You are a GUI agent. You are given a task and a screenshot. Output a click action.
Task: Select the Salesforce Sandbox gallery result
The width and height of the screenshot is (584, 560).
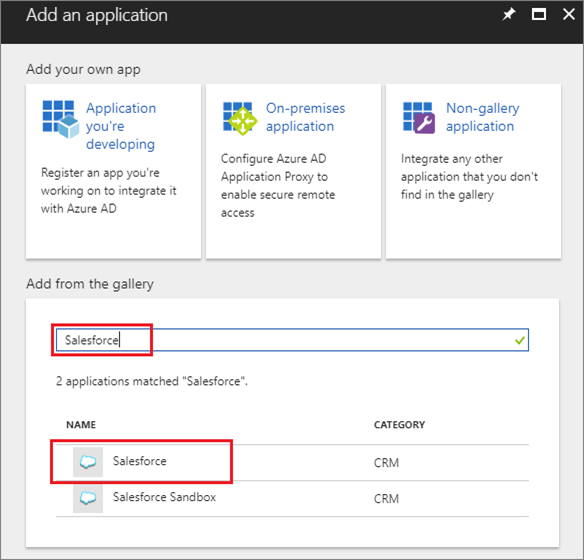coord(292,499)
